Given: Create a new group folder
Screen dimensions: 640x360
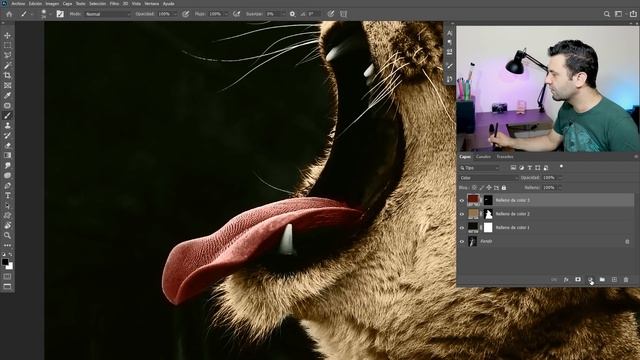Looking at the screenshot, I should click(x=602, y=280).
